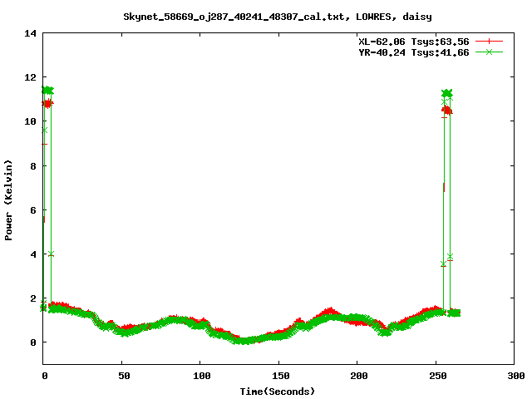Click the y-axis tick label '14'

coord(30,33)
